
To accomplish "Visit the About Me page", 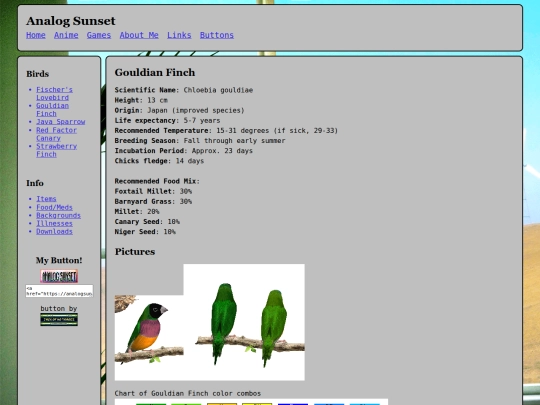I will coord(139,35).
